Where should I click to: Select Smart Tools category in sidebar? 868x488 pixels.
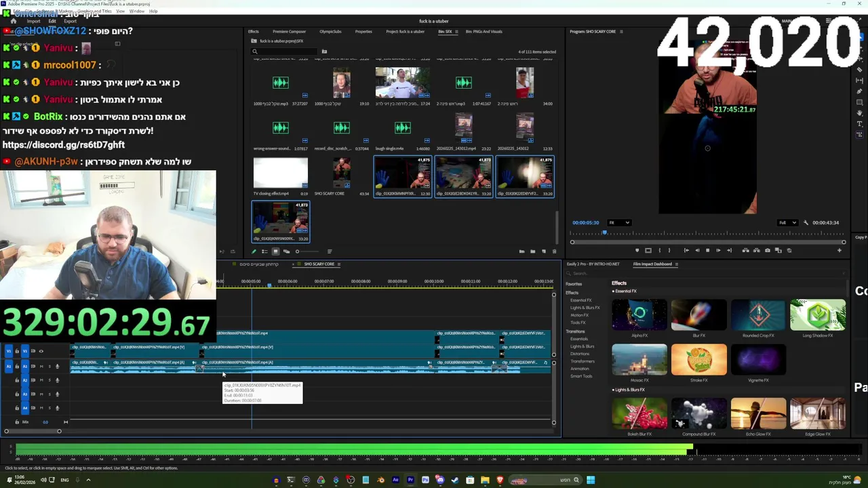pyautogui.click(x=581, y=376)
